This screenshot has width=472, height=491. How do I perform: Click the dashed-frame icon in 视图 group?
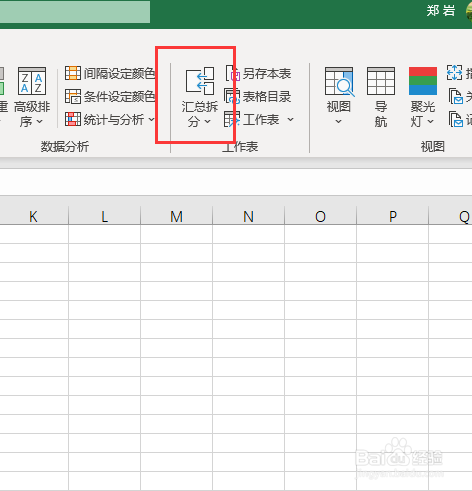point(454,73)
